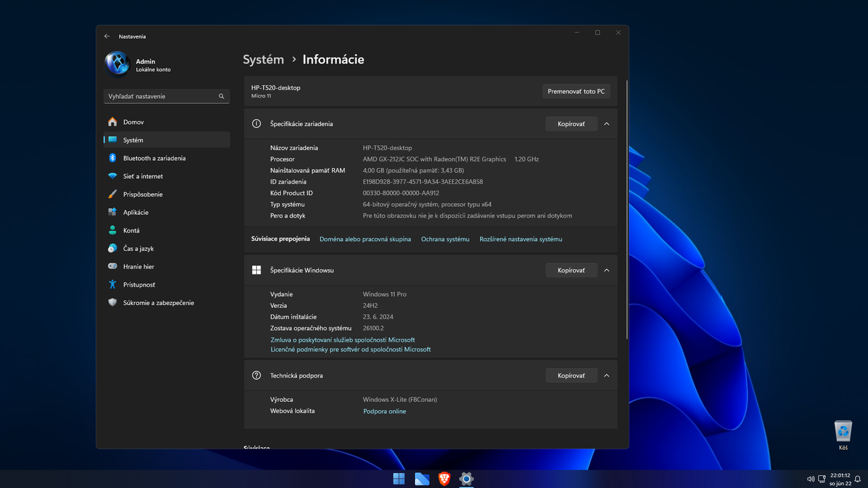Open Sieť a internet settings

pos(167,176)
